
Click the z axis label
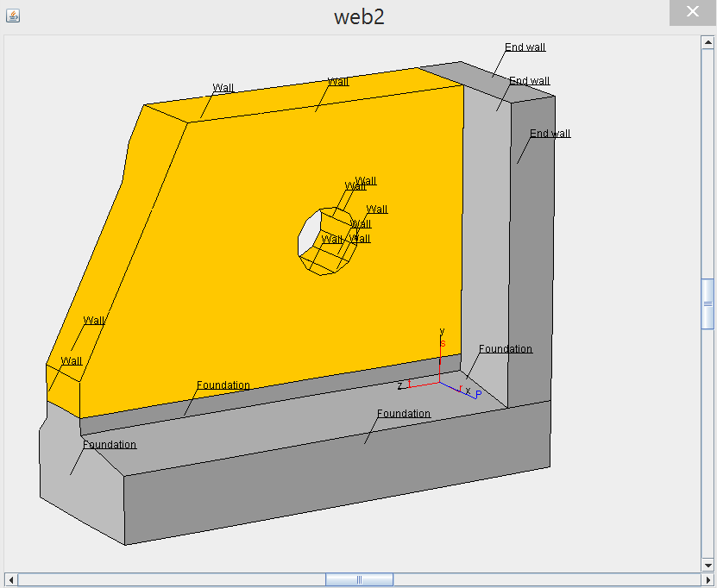click(399, 385)
